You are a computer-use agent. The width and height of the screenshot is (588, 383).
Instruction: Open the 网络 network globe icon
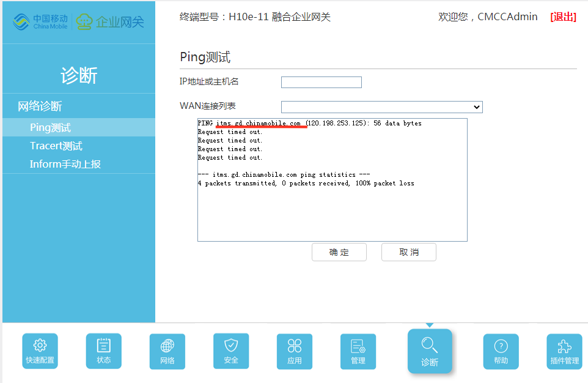[167, 351]
